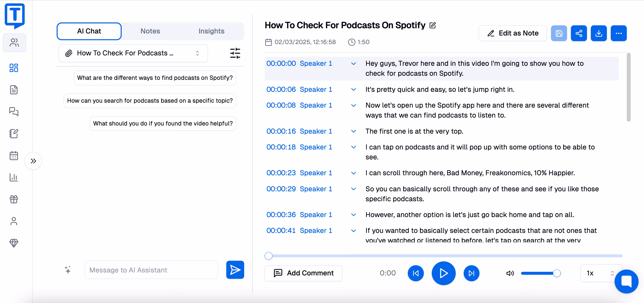Jump to timestamp 00:00:36
This screenshot has height=303, width=644.
281,215
